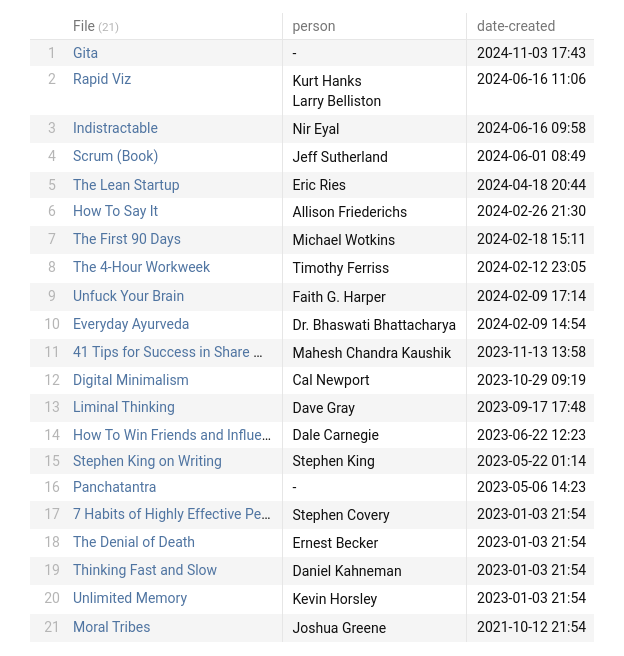Select the Dave Gray cell

[x=324, y=408]
